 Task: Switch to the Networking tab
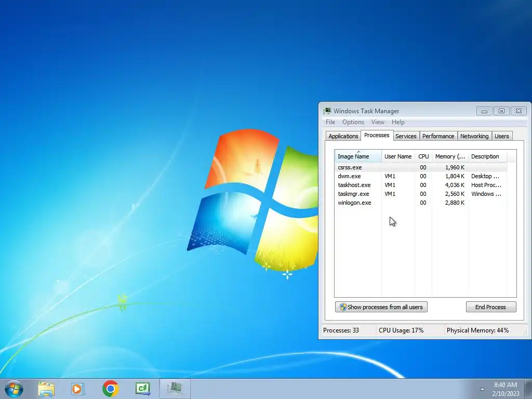click(474, 136)
